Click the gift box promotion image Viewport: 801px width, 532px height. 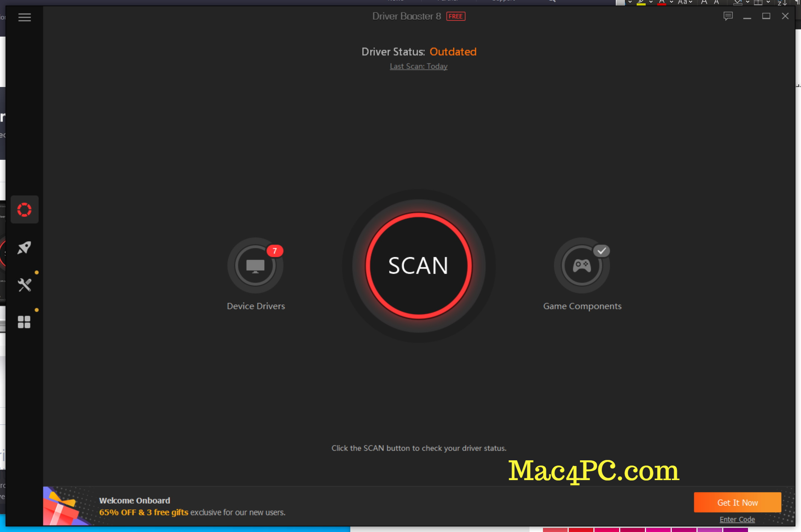66,506
